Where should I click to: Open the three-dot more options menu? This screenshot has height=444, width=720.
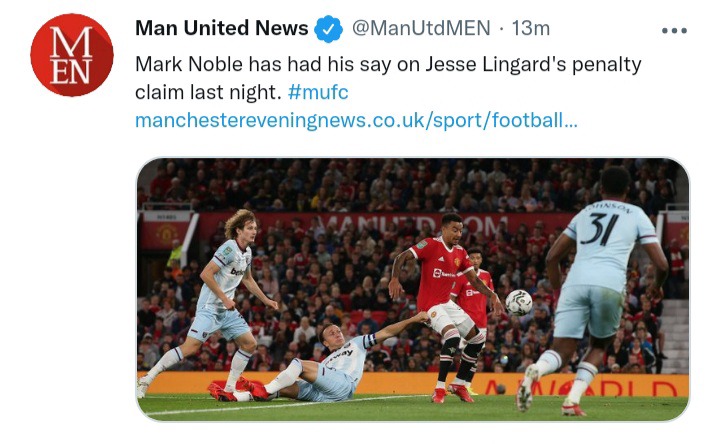coord(674,31)
